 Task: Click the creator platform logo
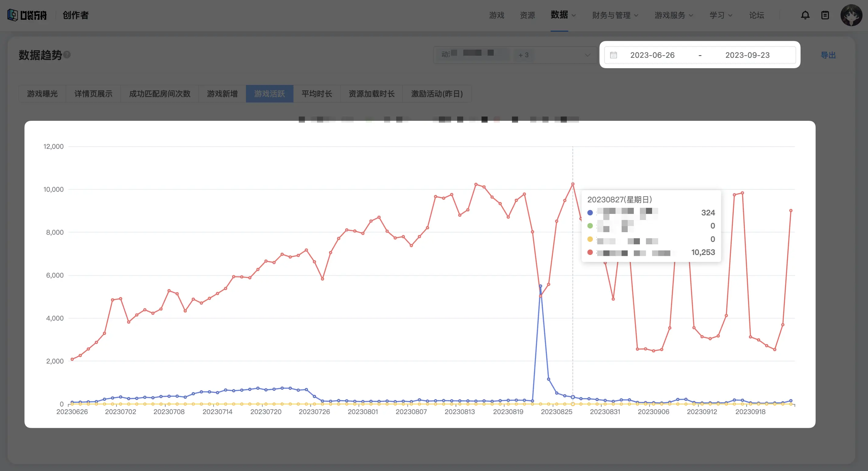[x=26, y=15]
